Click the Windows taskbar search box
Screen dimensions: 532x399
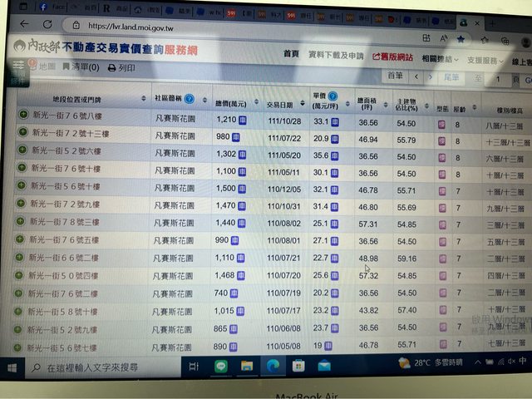[100, 366]
